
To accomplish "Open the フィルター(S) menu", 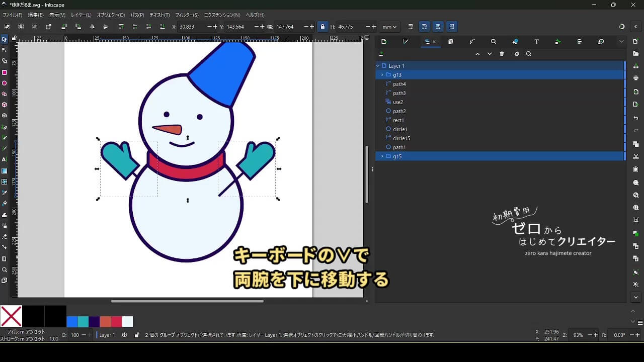I will coord(187,15).
